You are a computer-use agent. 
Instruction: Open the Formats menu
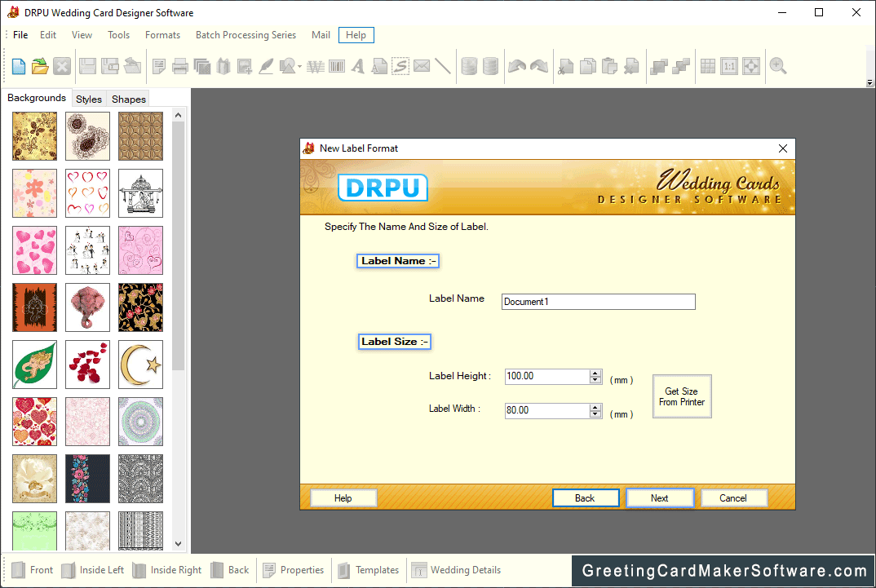pyautogui.click(x=162, y=34)
